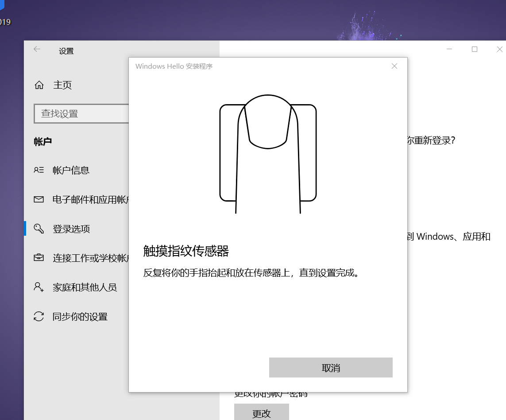Viewport: 506px width, 420px height.
Task: Cancel the Windows Hello fingerprint setup
Action: click(x=331, y=367)
